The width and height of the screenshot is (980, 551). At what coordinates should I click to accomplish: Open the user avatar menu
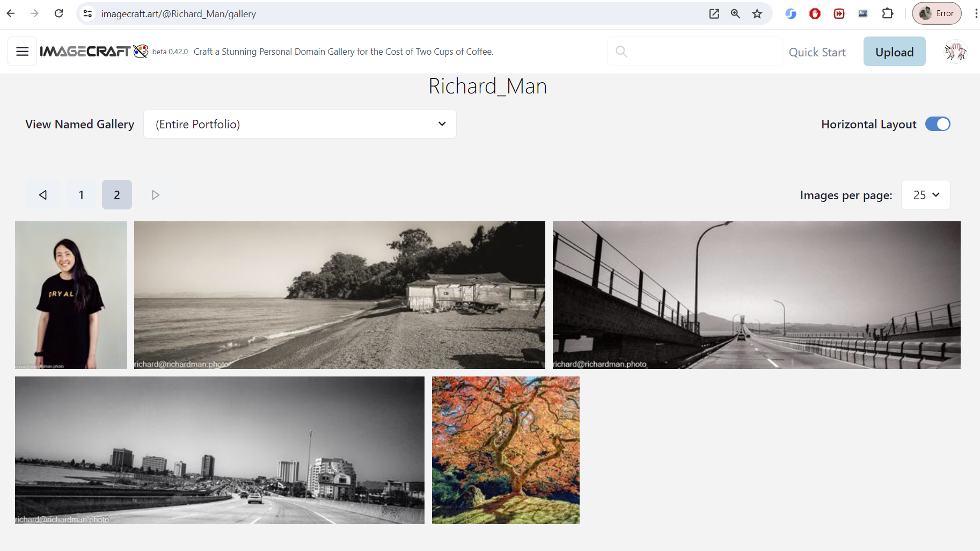[x=955, y=52]
